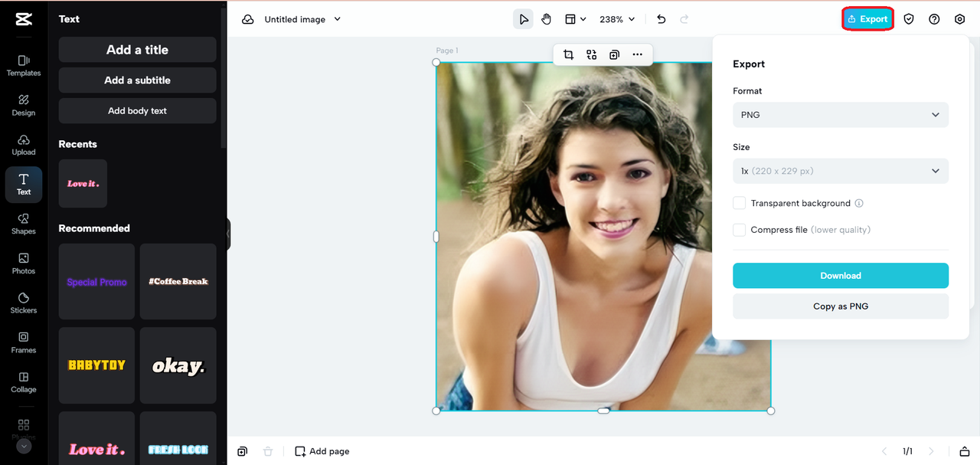Choose the BABYTOY text style
This screenshot has height=465, width=980.
pyautogui.click(x=96, y=365)
